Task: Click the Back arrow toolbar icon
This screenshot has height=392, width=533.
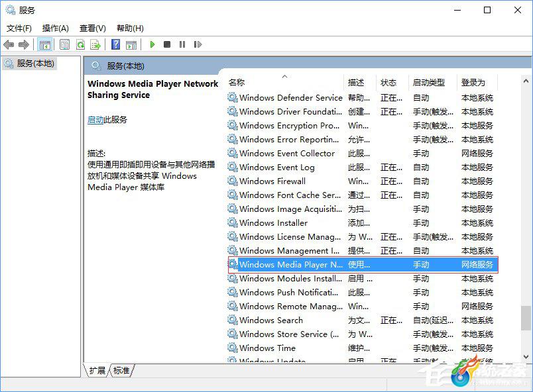Action: point(9,44)
